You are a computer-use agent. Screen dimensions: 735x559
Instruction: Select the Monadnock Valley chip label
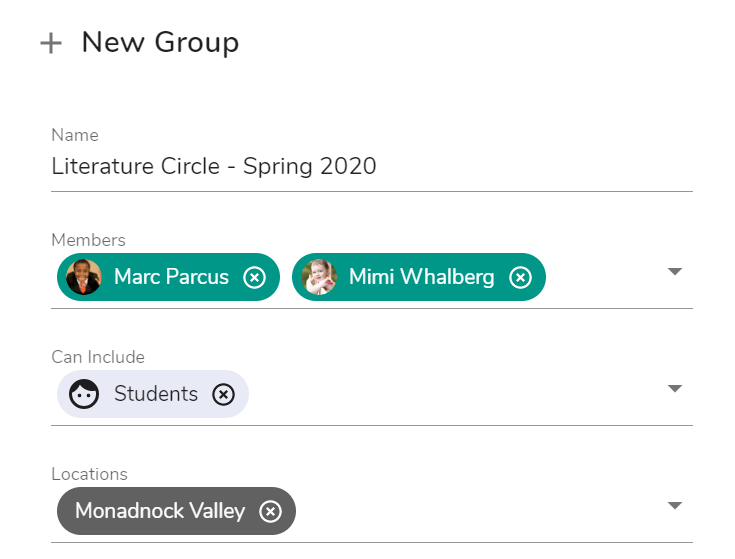pos(160,511)
